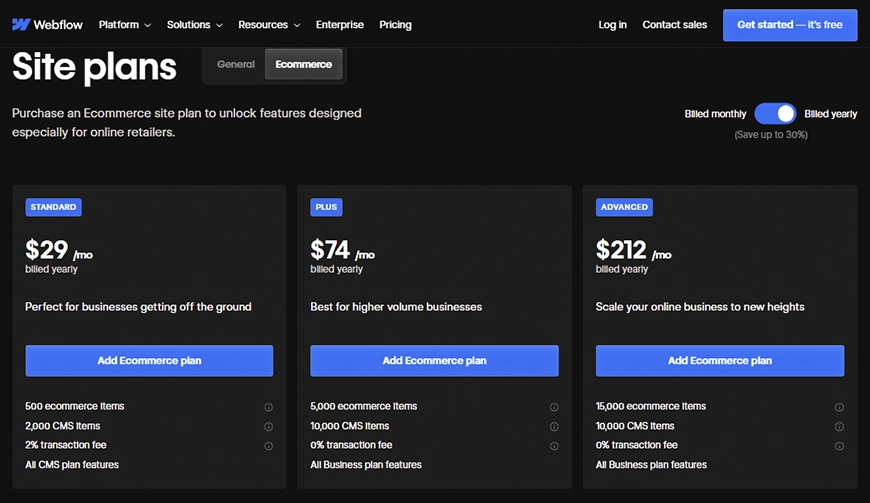Click Advanced plan 'All Business plan features'
Viewport: 870px width, 503px height.
[x=651, y=465]
